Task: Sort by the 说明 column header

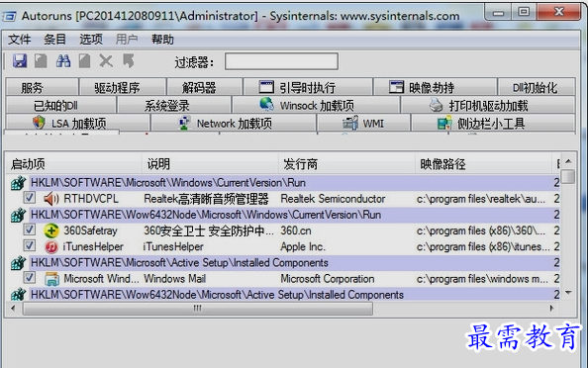Action: pos(210,164)
